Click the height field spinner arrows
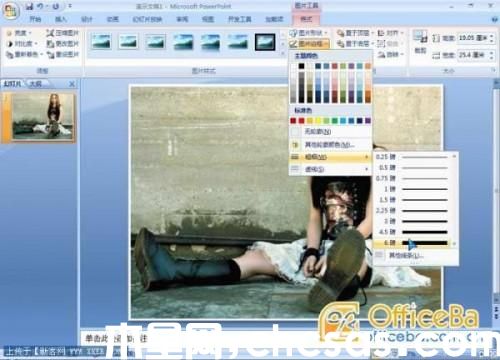The width and height of the screenshot is (500, 360). 492,38
